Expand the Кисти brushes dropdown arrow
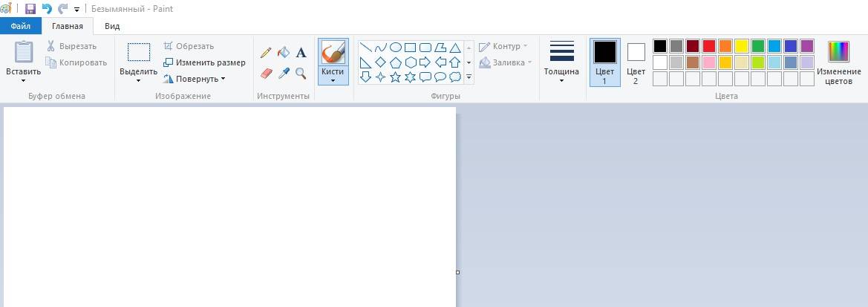This screenshot has width=868, height=307. point(333,80)
